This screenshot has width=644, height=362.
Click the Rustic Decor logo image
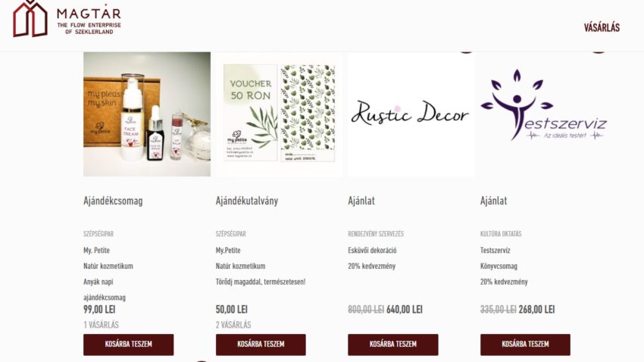(411, 114)
